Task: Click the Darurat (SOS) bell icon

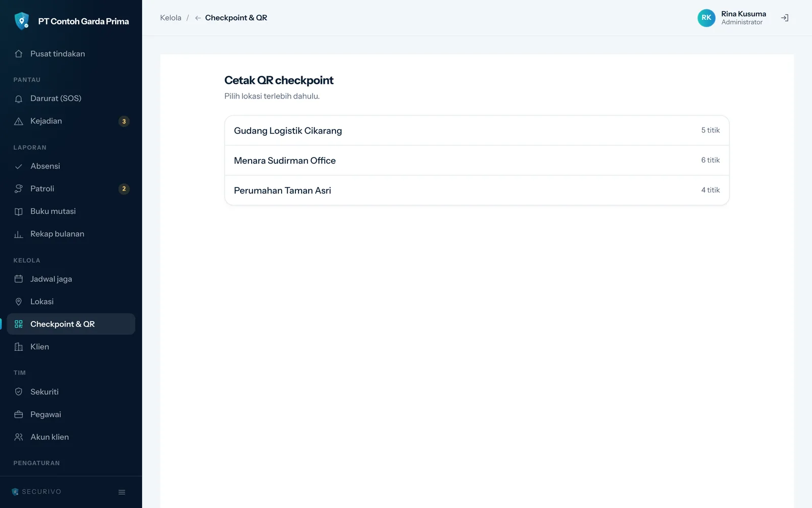Action: 19,99
